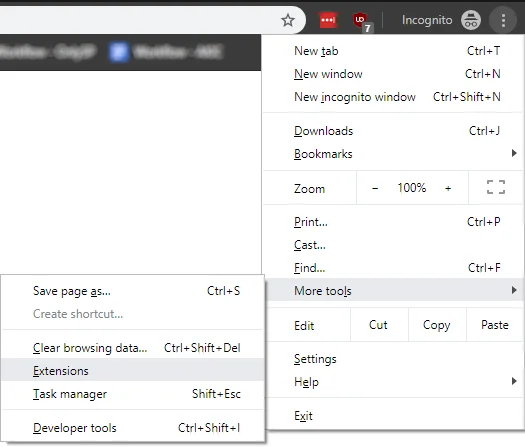525x447 pixels.
Task: Click the bookmark star icon in address bar
Action: [288, 20]
